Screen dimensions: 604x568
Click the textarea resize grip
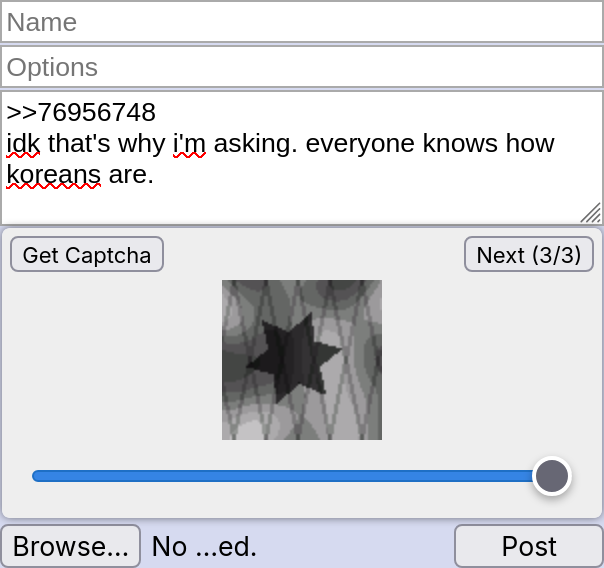click(x=591, y=213)
